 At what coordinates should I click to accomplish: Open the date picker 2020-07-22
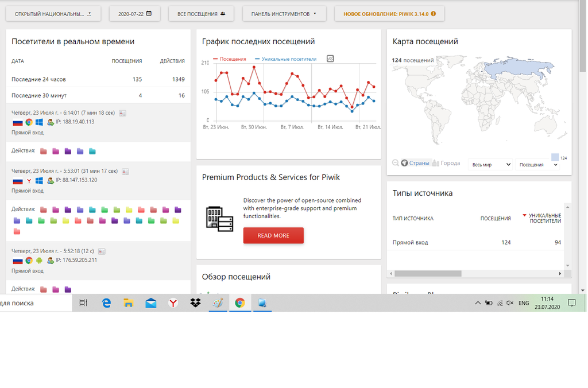pyautogui.click(x=134, y=14)
